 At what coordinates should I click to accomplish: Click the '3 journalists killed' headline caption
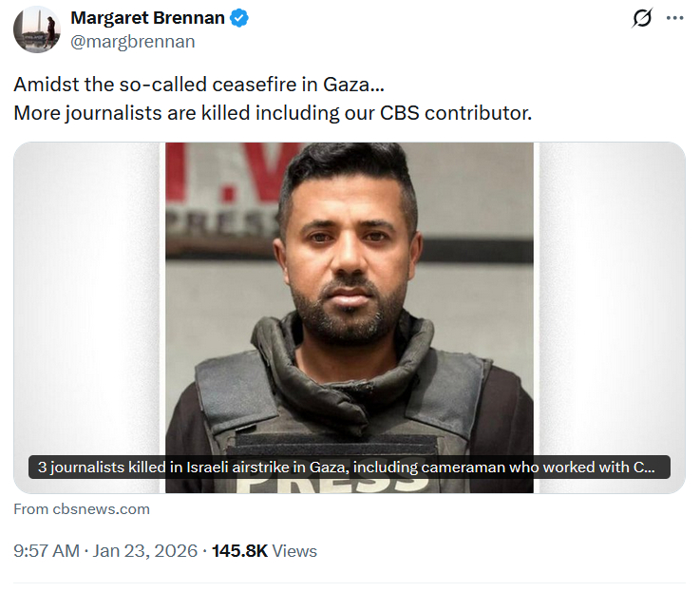[x=347, y=467]
